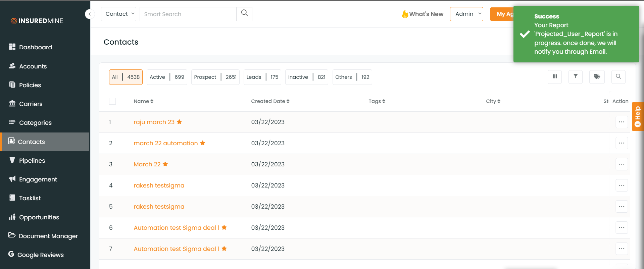Open the rakesh testsigma contact in row 4
Image resolution: width=644 pixels, height=269 pixels.
[159, 185]
